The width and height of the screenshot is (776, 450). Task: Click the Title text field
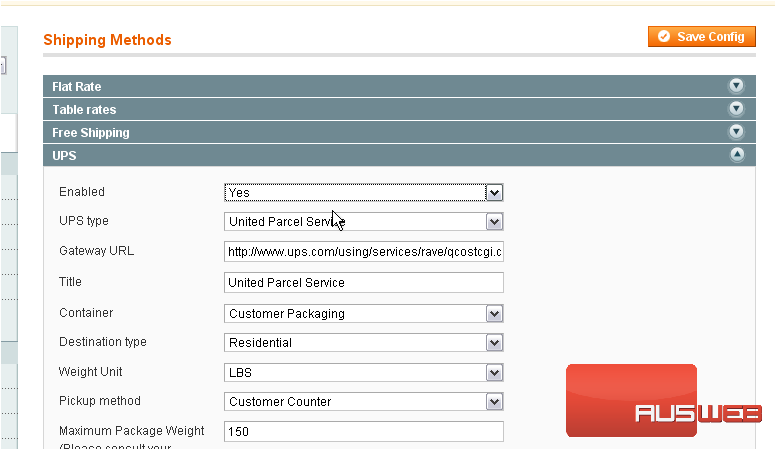pos(363,283)
